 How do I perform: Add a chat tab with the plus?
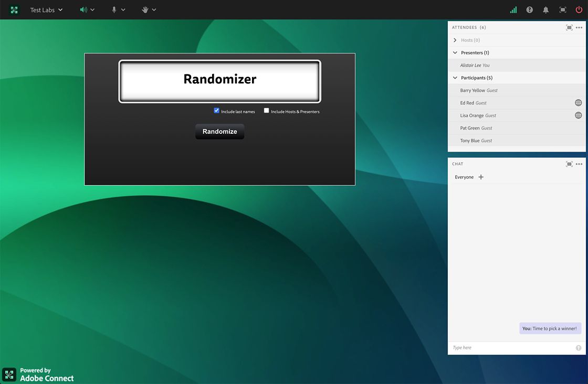[481, 177]
